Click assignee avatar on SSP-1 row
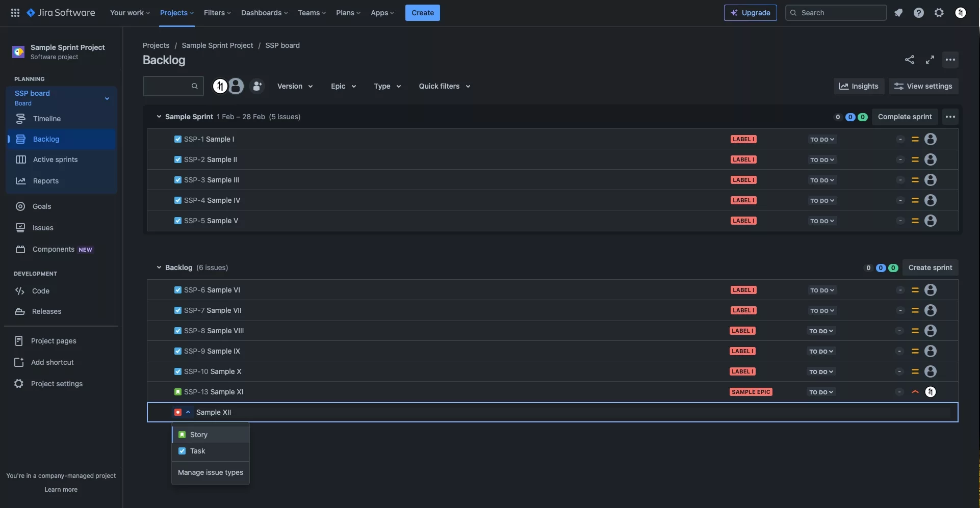This screenshot has height=508, width=980. pyautogui.click(x=931, y=139)
